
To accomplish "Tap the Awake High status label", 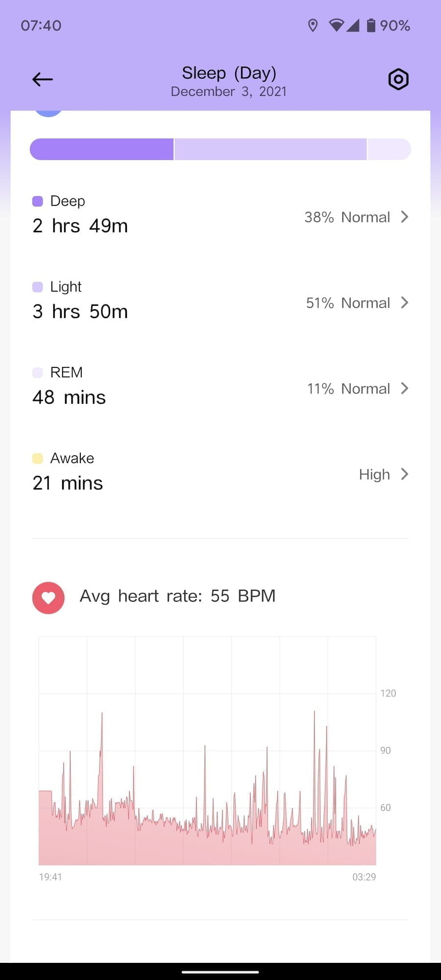I will tap(374, 474).
